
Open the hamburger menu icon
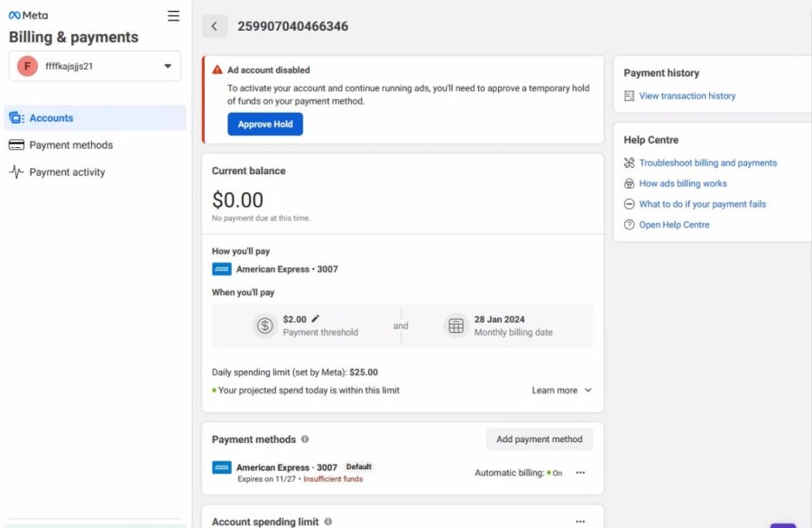click(173, 16)
